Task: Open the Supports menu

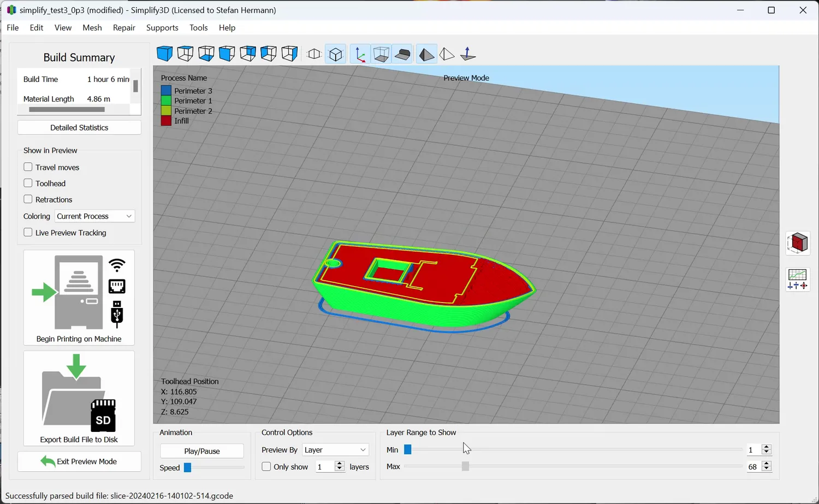Action: [x=162, y=27]
